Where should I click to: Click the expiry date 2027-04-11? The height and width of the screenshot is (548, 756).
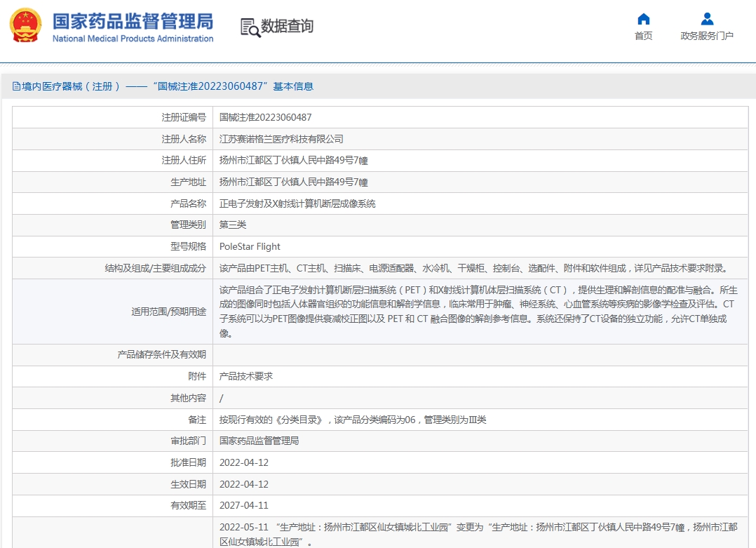244,505
